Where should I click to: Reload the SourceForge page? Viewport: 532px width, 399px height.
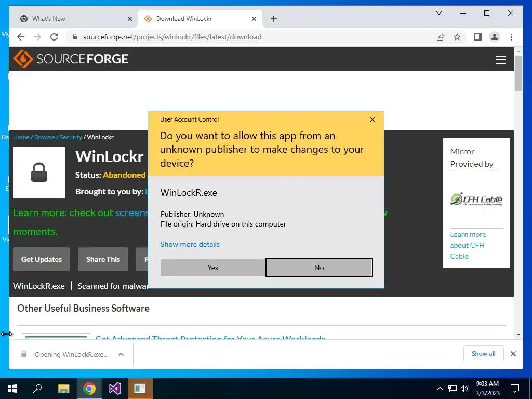(x=54, y=37)
